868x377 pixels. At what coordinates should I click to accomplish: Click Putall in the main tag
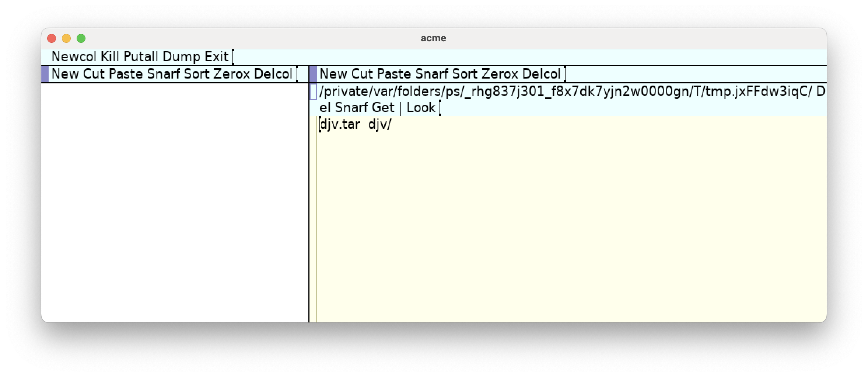[141, 57]
